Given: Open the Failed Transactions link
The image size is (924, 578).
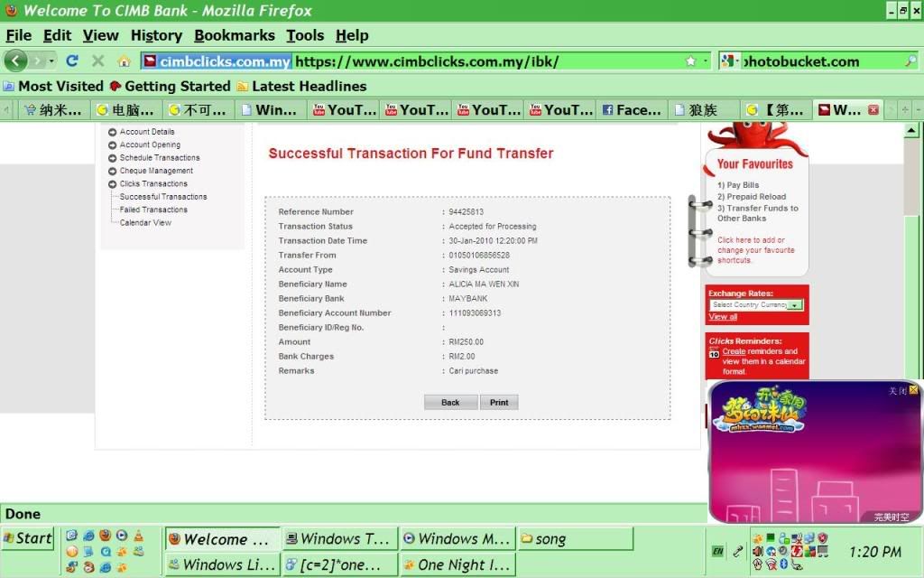Looking at the screenshot, I should coord(153,210).
